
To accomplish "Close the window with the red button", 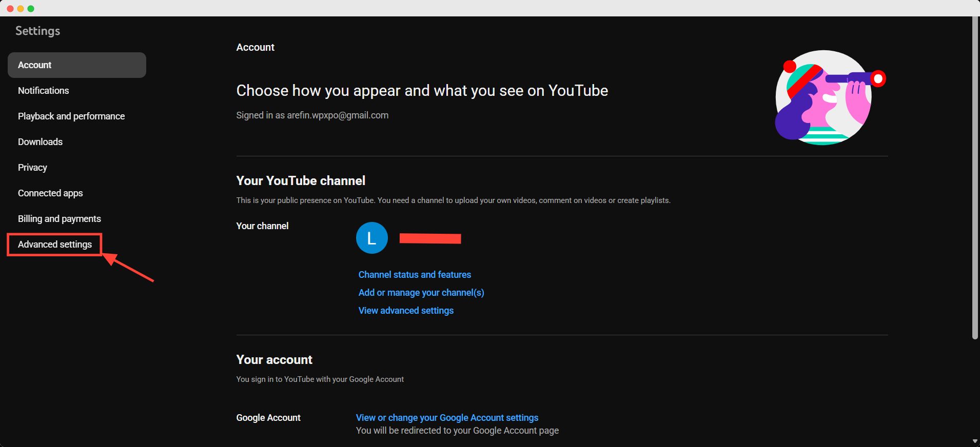I will 10,9.
